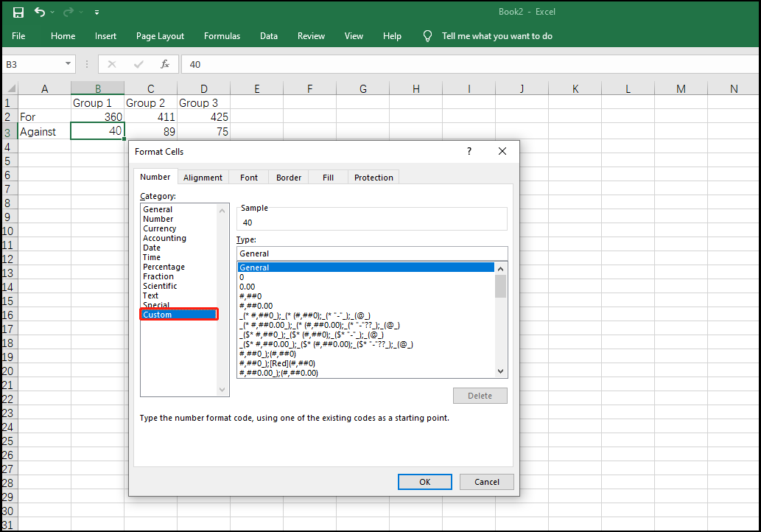761x532 pixels.
Task: Switch to the Alignment tab
Action: (x=203, y=178)
